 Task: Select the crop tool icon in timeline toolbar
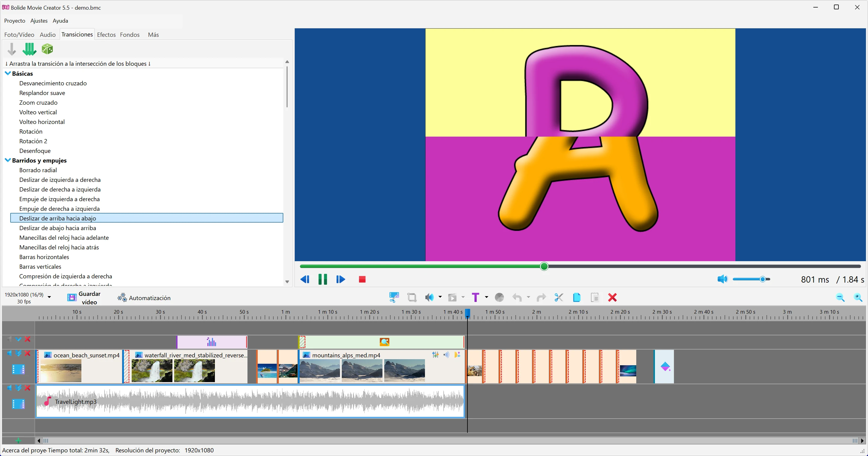(412, 297)
